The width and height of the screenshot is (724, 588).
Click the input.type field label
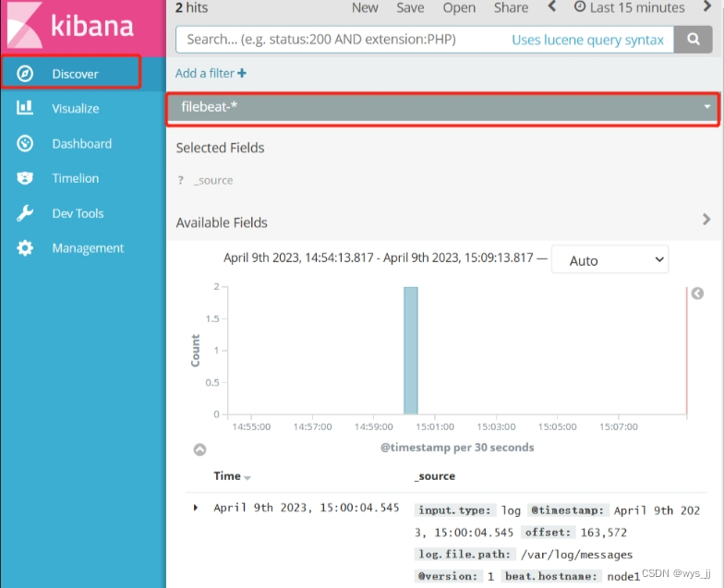454,510
